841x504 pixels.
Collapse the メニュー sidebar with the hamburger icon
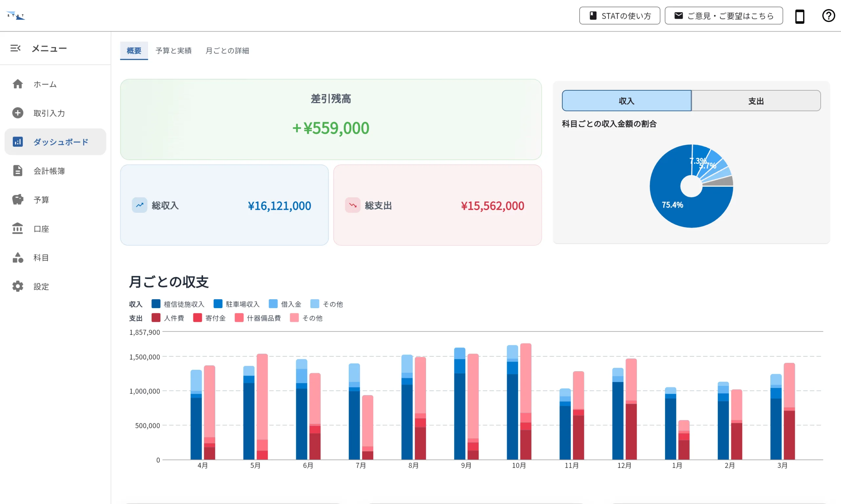click(15, 48)
